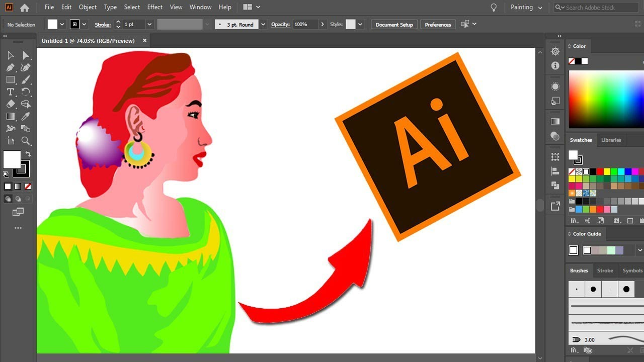Open the Transparency panel icon in dock
Screen dimensions: 644x362
point(555,136)
